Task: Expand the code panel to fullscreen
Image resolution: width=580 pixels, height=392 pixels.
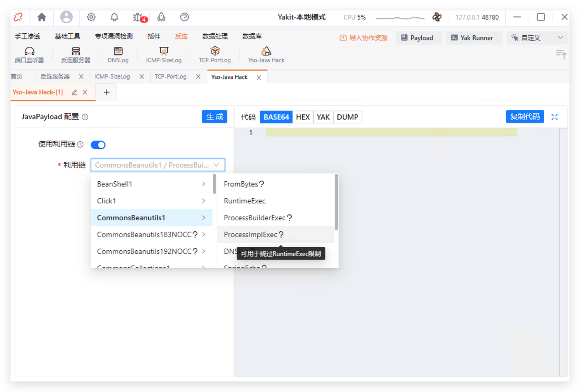Action: pos(555,117)
